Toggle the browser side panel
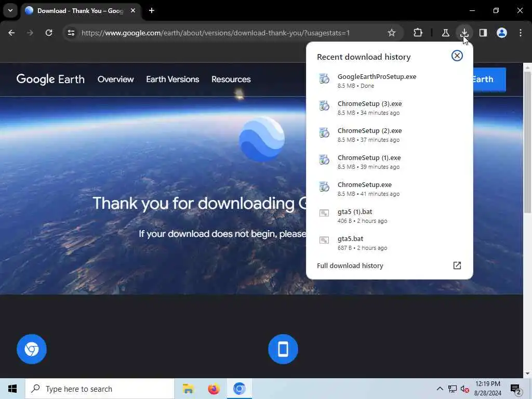 [483, 33]
